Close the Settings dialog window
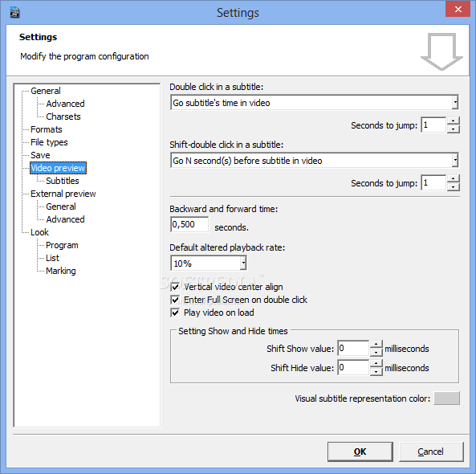 pos(458,9)
